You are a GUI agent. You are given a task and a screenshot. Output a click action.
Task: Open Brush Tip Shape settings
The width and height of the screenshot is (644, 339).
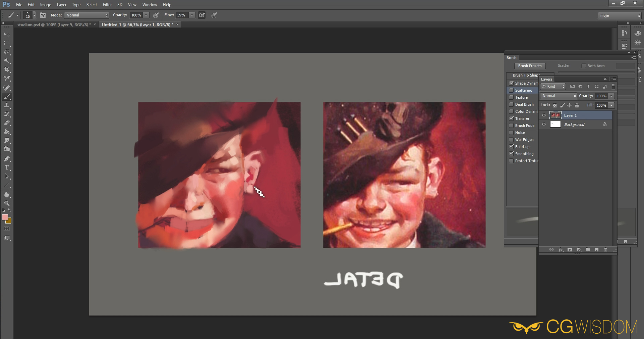point(525,75)
